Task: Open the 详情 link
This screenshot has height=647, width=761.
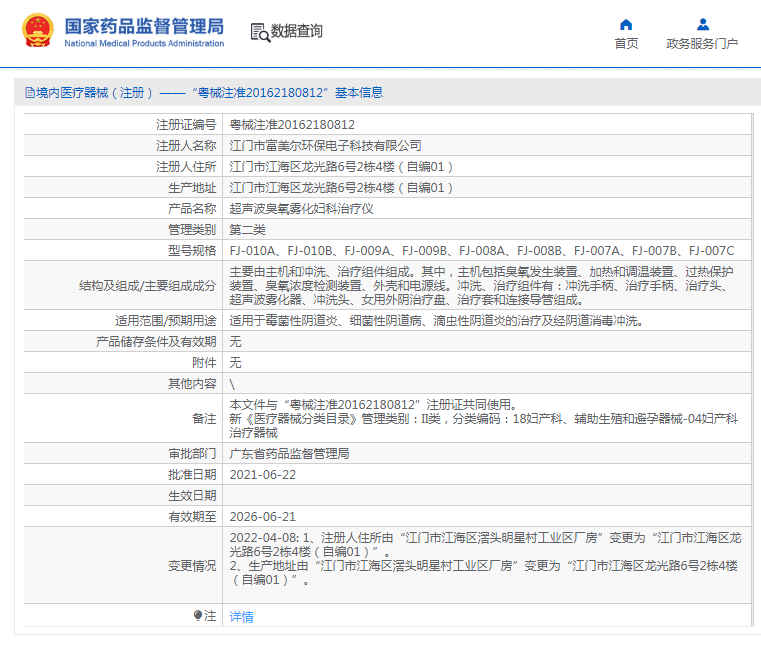Action: click(x=241, y=616)
